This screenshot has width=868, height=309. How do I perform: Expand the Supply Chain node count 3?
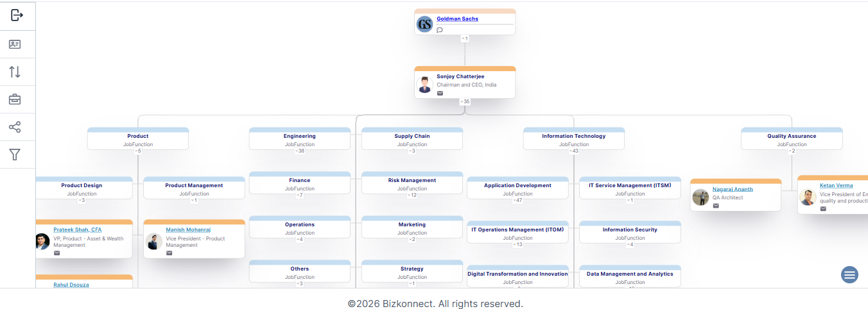point(412,151)
